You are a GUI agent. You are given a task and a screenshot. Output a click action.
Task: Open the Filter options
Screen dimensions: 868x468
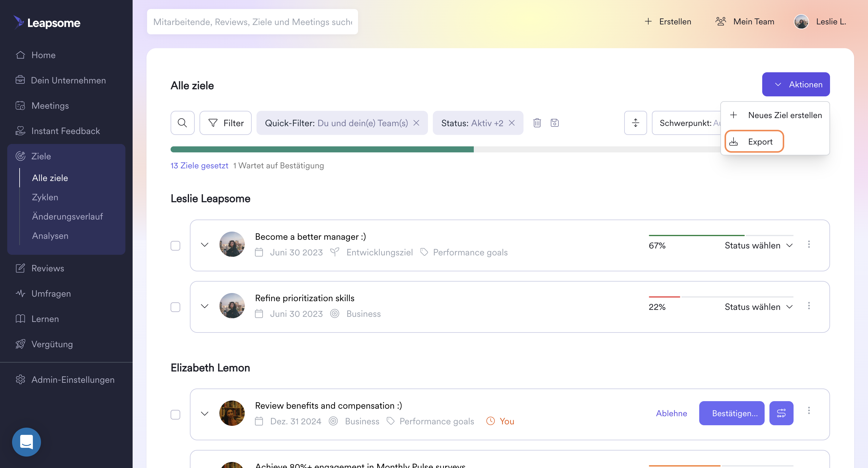click(x=225, y=123)
